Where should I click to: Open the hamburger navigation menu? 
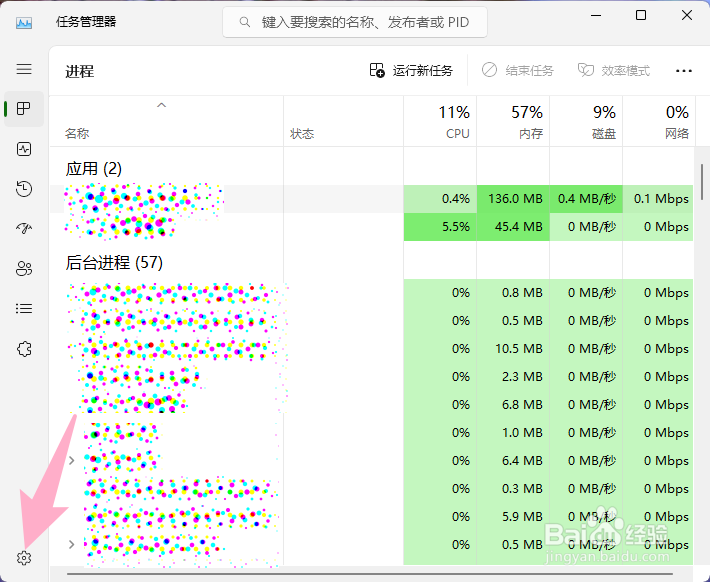pyautogui.click(x=24, y=69)
